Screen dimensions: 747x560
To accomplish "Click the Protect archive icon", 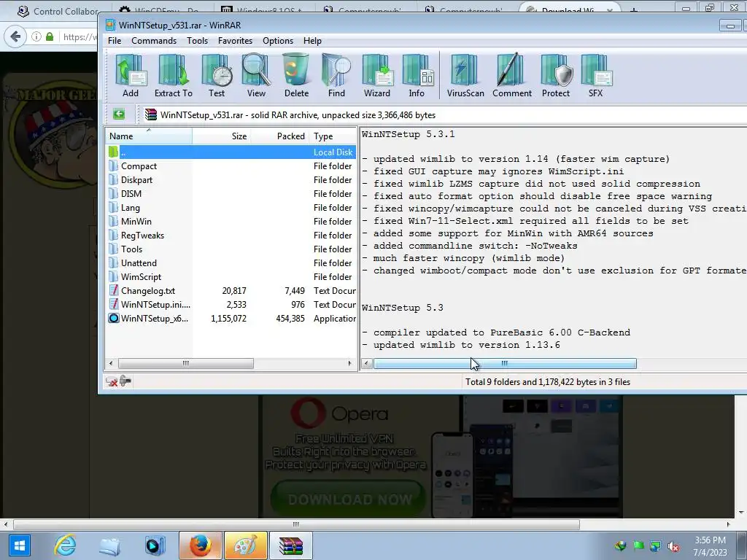I will 556,76.
